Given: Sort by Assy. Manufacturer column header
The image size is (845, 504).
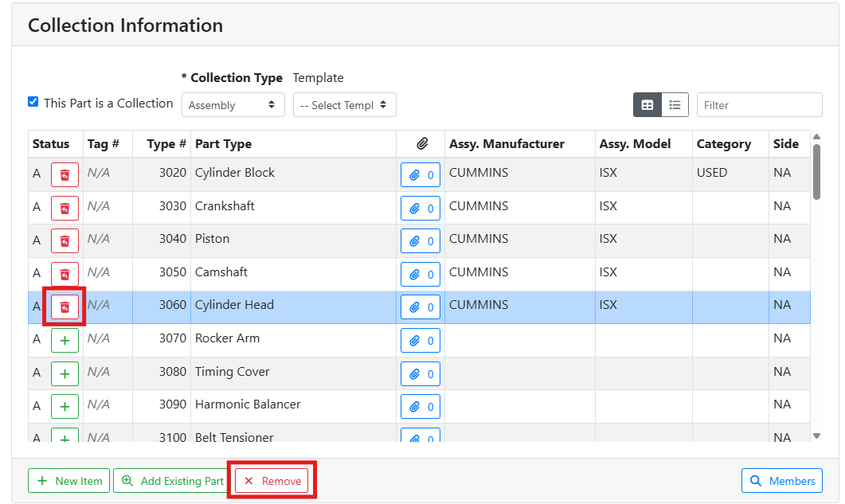Looking at the screenshot, I should point(507,144).
